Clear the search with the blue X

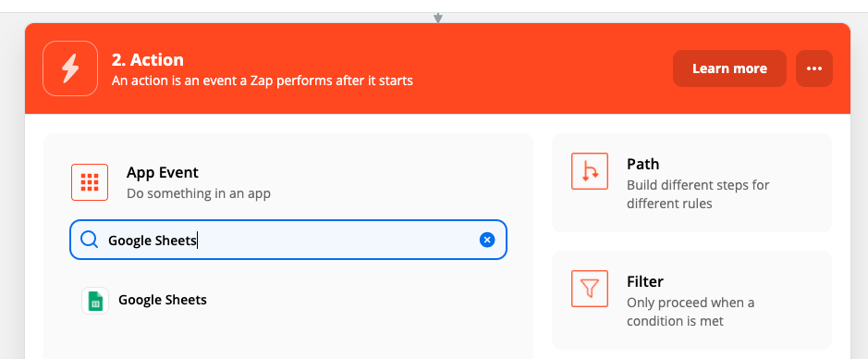click(x=487, y=240)
